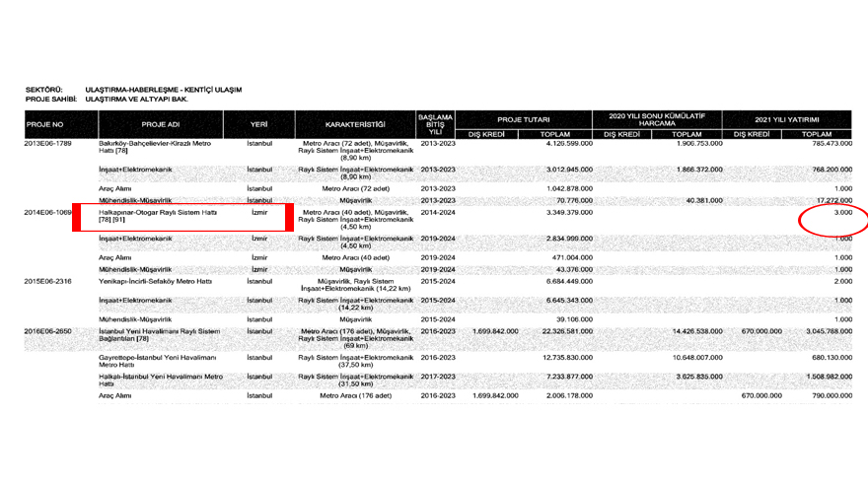
Task: Click the SEKTÖRÜ label above the table
Action: pos(44,90)
